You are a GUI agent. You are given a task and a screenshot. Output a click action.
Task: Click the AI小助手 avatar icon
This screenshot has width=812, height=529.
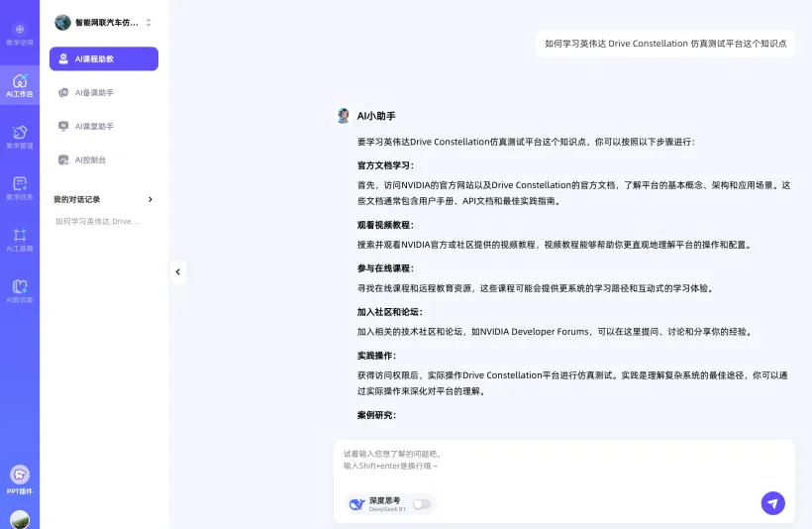pos(343,116)
